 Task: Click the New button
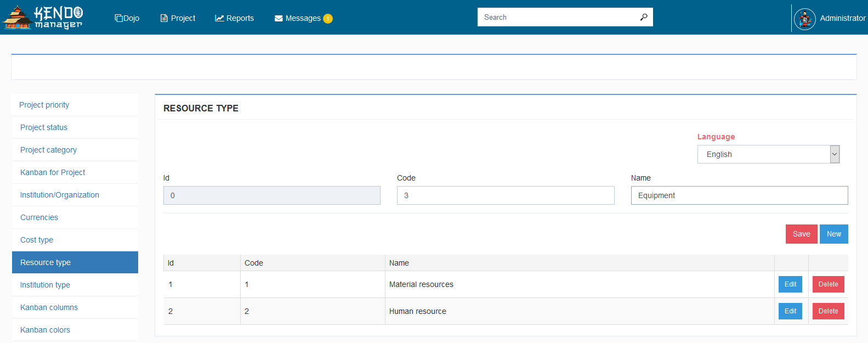point(834,234)
